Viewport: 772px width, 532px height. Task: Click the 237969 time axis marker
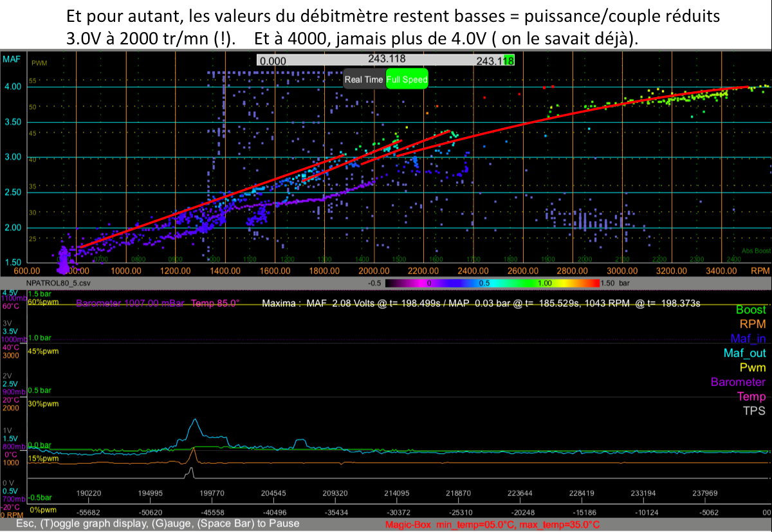704,493
